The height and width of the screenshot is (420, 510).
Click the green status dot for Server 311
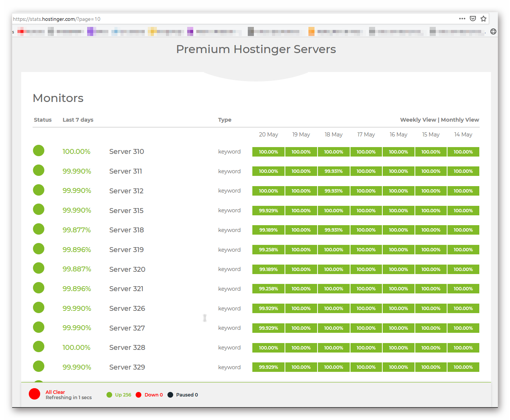(x=39, y=170)
